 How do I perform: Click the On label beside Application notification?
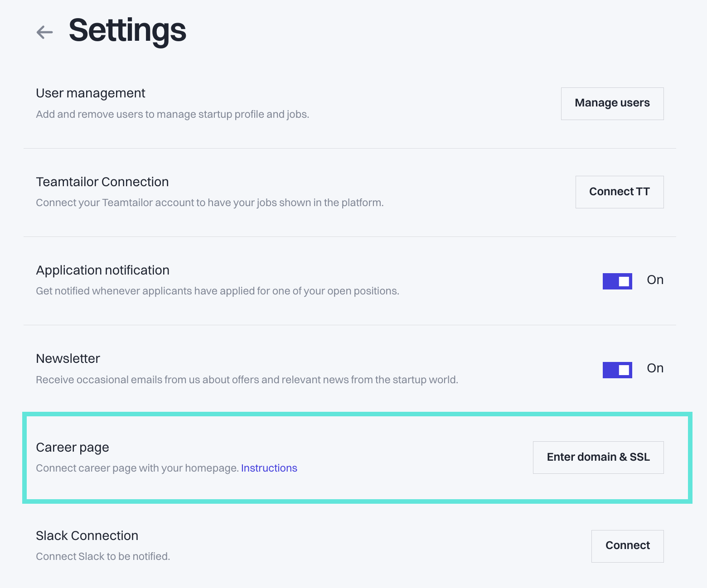(655, 280)
